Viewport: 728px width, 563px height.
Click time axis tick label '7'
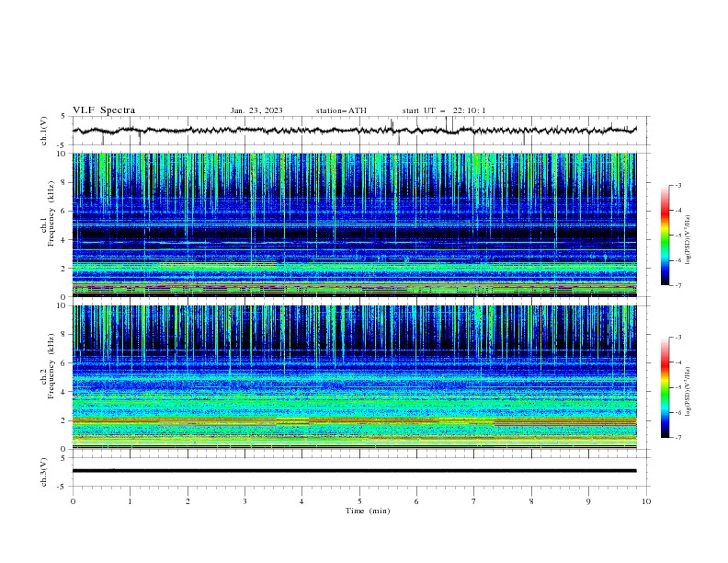(x=474, y=501)
